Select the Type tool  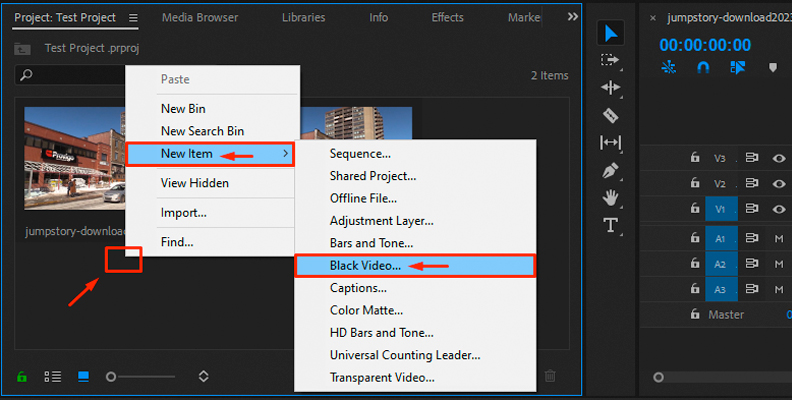[x=611, y=226]
